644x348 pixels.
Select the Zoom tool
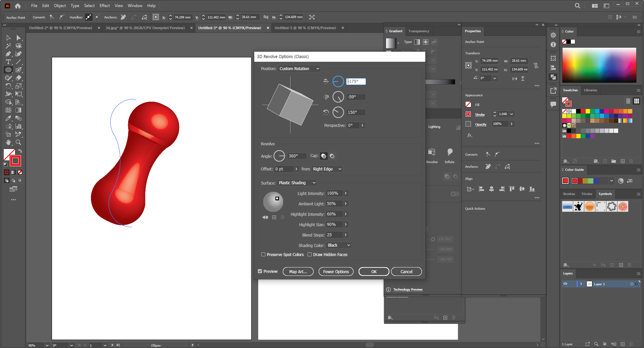click(x=19, y=142)
